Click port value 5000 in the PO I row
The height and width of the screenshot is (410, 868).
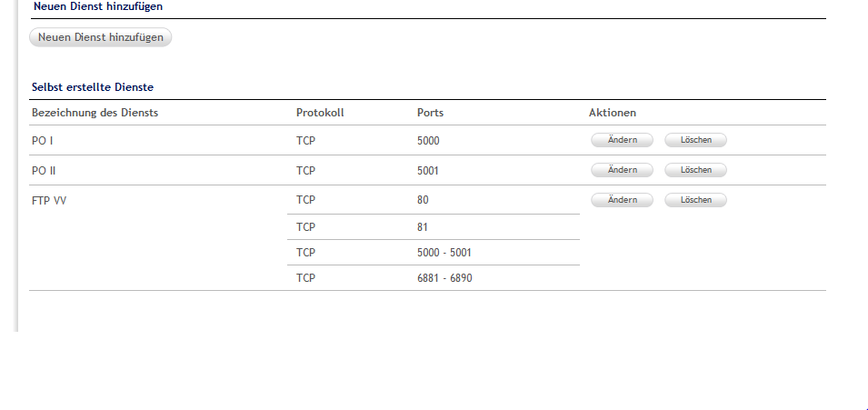(x=428, y=141)
